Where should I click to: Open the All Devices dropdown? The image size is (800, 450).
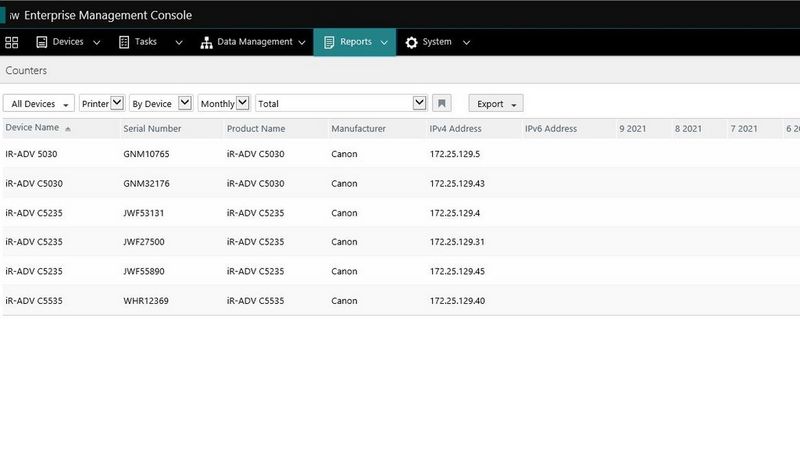point(39,104)
